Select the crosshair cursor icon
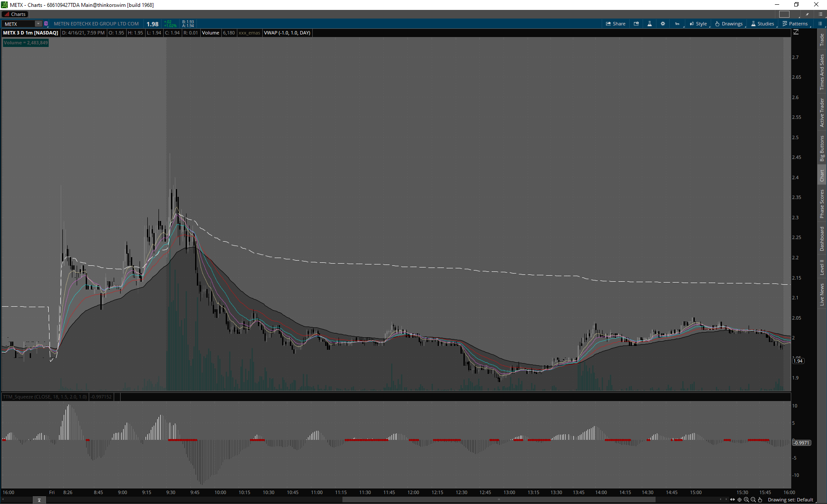 pyautogui.click(x=740, y=500)
